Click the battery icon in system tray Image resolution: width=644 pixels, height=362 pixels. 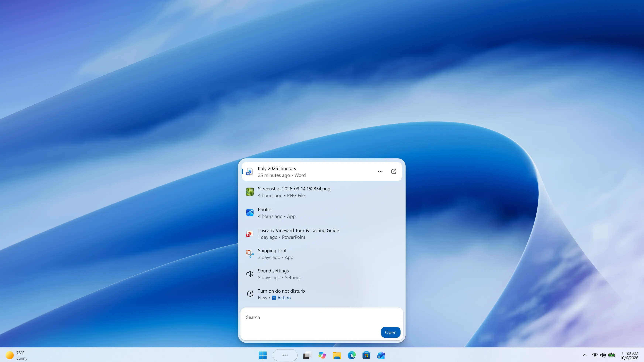pos(612,355)
